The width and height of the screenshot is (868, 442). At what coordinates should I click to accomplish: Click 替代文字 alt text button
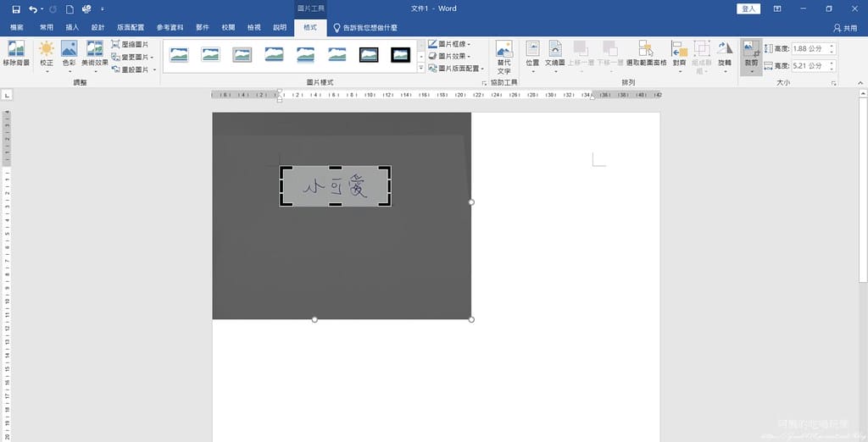pyautogui.click(x=504, y=58)
